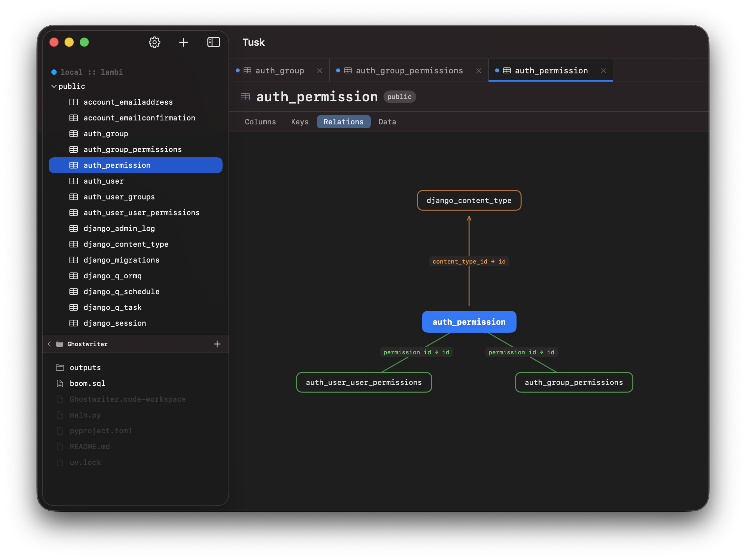Open the Data tab
Viewport: 746px width, 560px height.
[x=387, y=122]
